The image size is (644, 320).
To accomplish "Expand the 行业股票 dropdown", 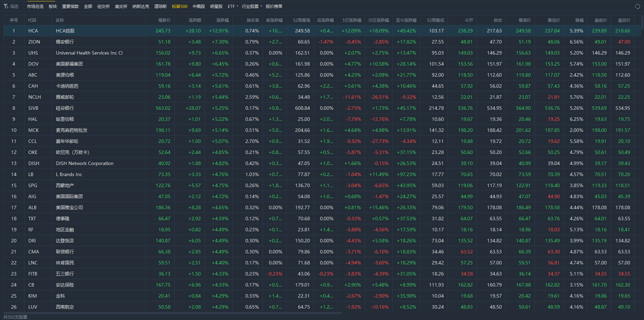I will click(x=252, y=6).
